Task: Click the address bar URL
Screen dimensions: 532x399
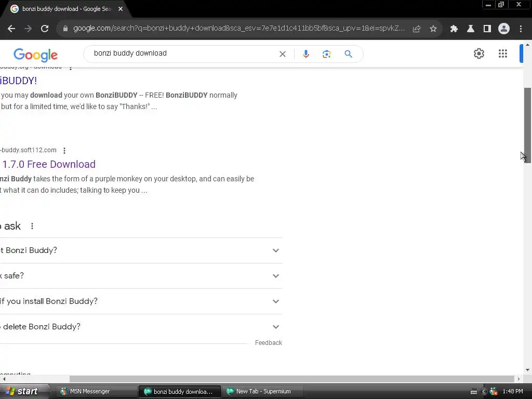Action: point(239,29)
